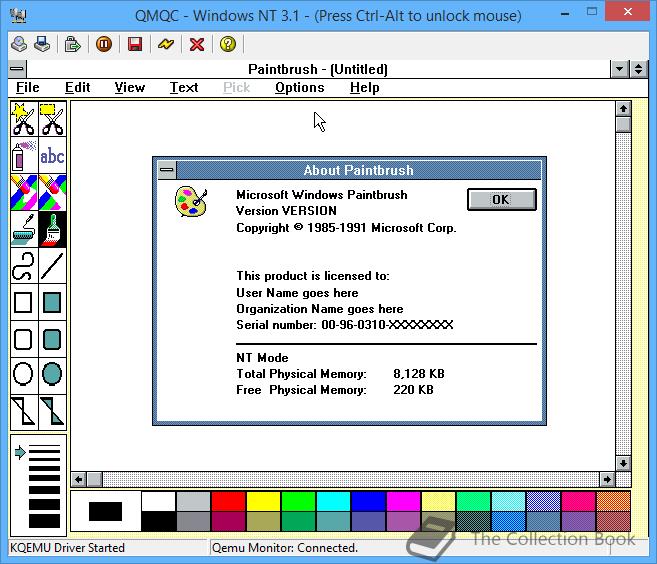Select the Scissors free-form cutout tool
The height and width of the screenshot is (564, 657).
24,119
